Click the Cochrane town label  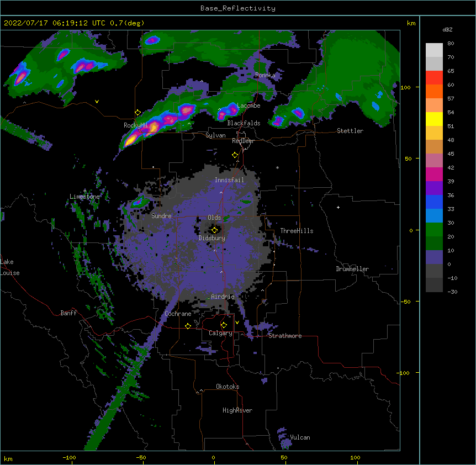(x=178, y=314)
